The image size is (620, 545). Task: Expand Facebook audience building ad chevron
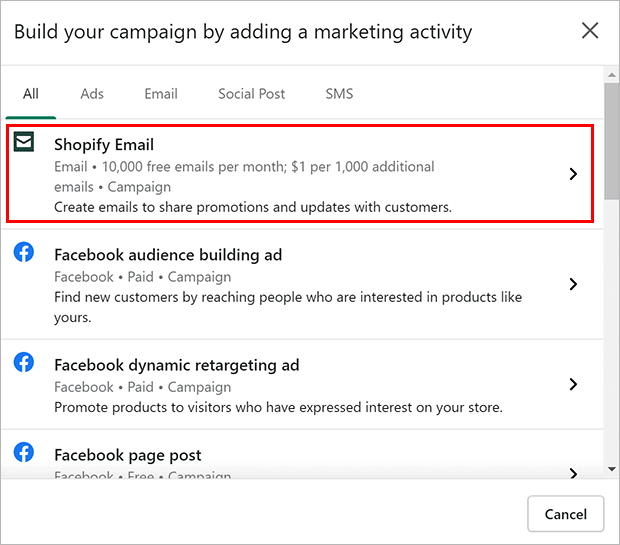(573, 284)
